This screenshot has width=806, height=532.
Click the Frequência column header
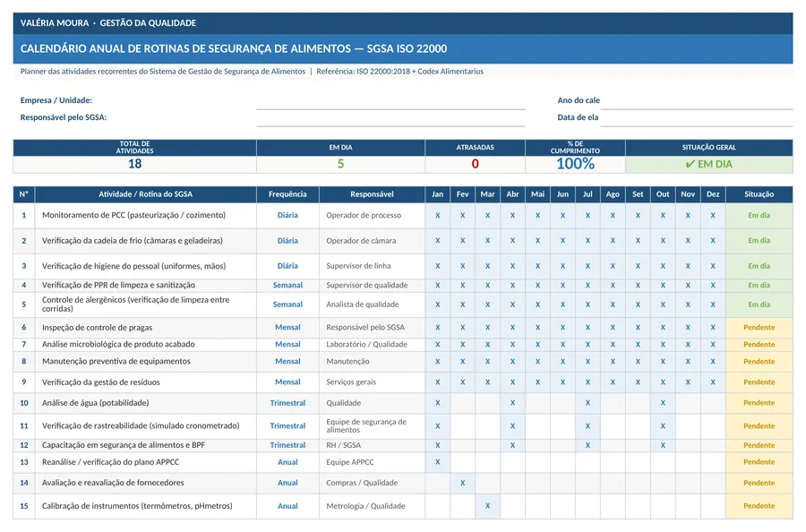[x=287, y=194]
